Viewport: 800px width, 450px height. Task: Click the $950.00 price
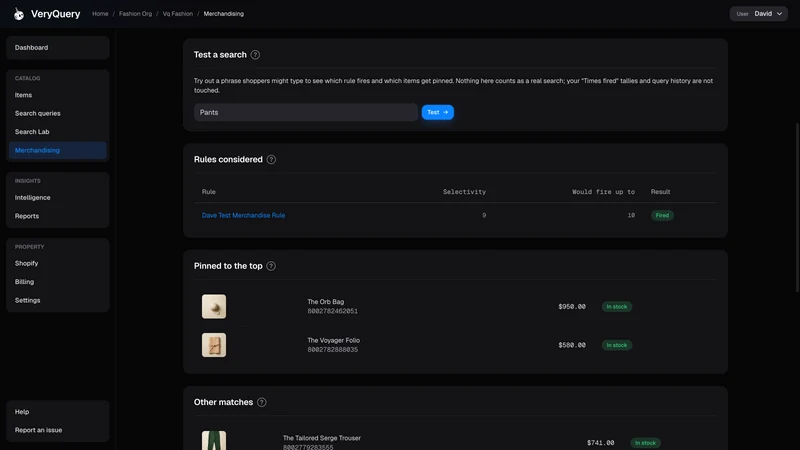[x=572, y=307]
